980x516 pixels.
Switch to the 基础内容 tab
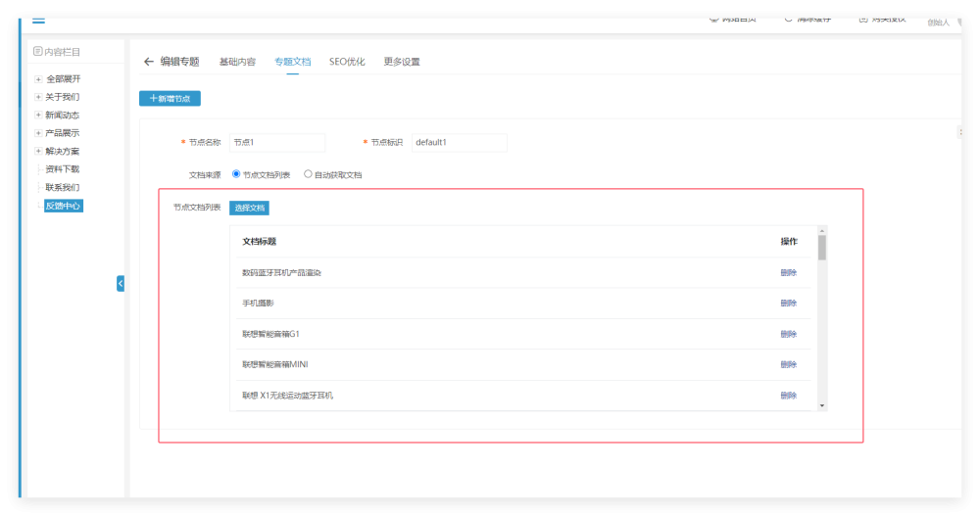pyautogui.click(x=237, y=62)
